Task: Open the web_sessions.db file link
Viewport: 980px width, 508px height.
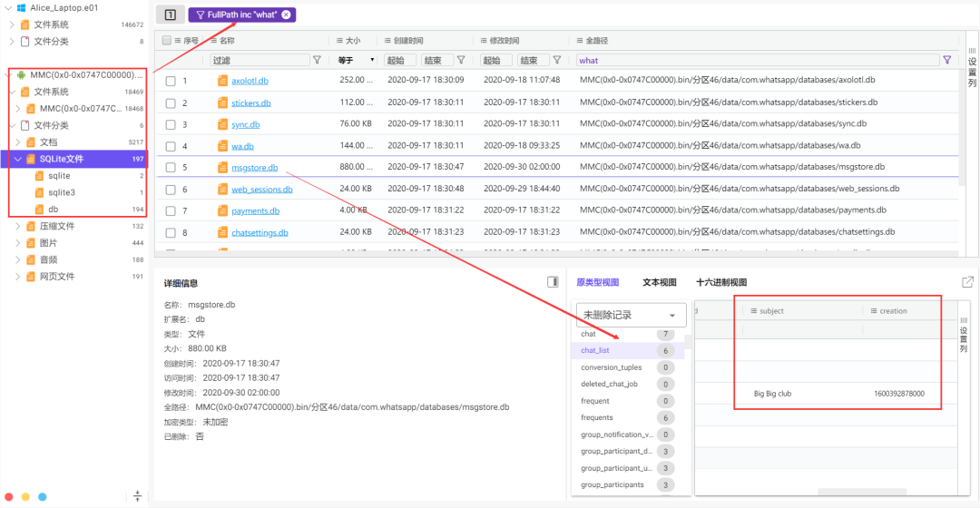Action: tap(262, 190)
